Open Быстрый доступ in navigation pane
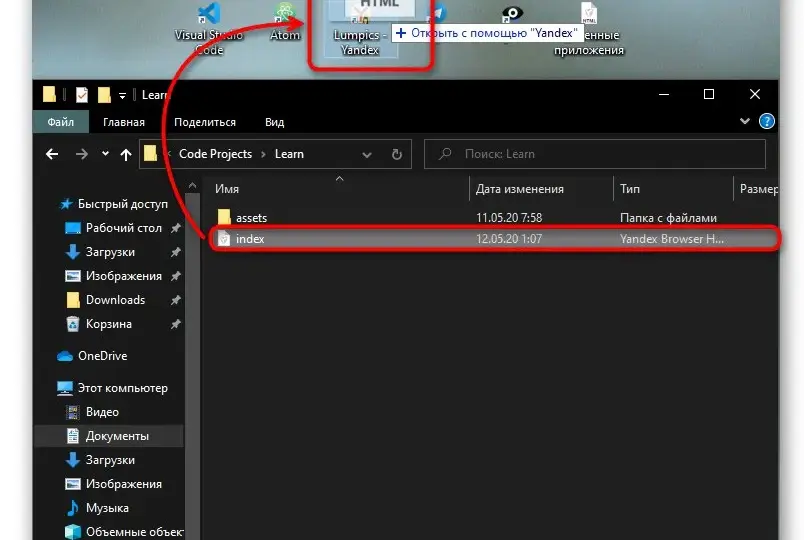Screen dimensions: 812x540 tap(123, 204)
